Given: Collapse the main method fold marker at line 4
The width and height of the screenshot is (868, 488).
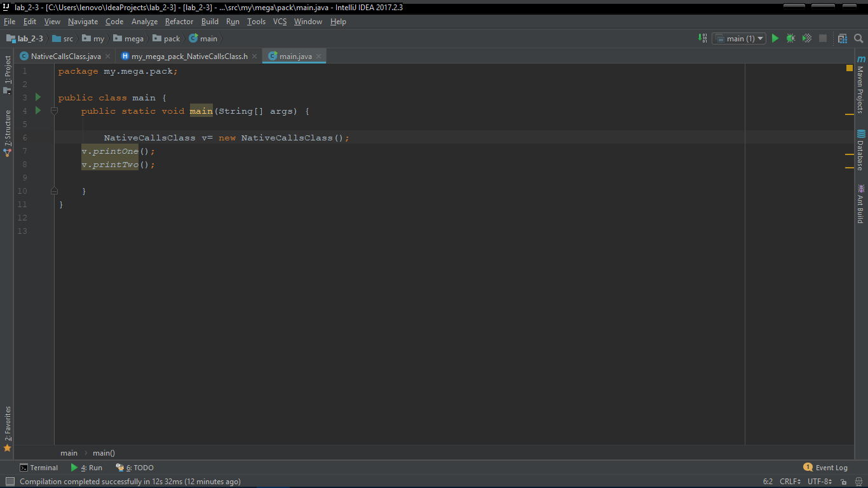Looking at the screenshot, I should (x=54, y=111).
